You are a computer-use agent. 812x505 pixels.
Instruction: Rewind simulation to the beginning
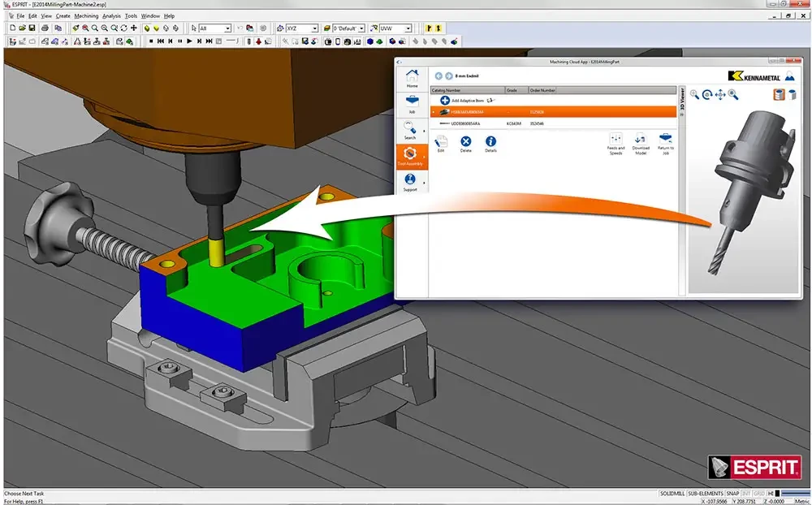161,41
